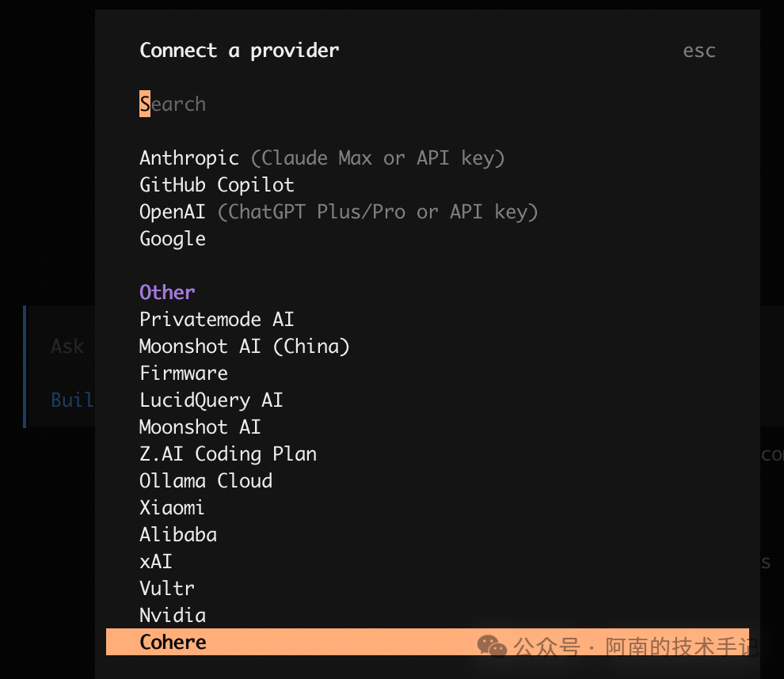
Task: Confirm the highlighted Cohere provider
Action: pyautogui.click(x=172, y=642)
